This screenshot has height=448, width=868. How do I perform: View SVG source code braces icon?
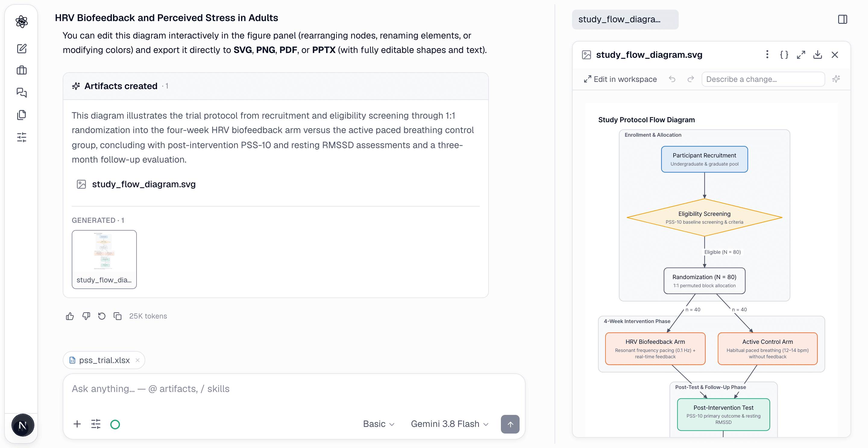[x=784, y=54]
